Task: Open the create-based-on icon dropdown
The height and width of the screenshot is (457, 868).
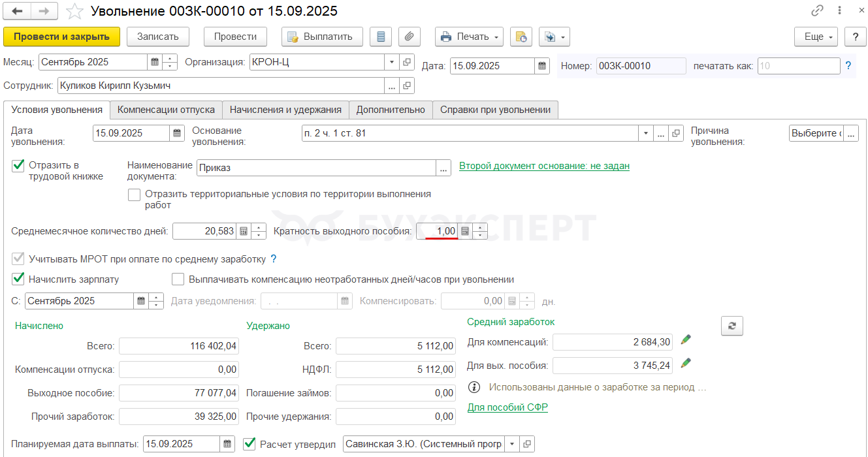Action: coord(554,37)
